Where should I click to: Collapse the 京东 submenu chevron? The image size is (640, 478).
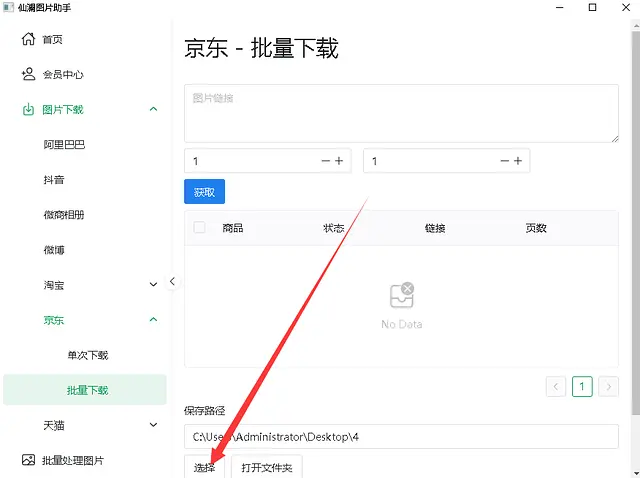[x=153, y=320]
